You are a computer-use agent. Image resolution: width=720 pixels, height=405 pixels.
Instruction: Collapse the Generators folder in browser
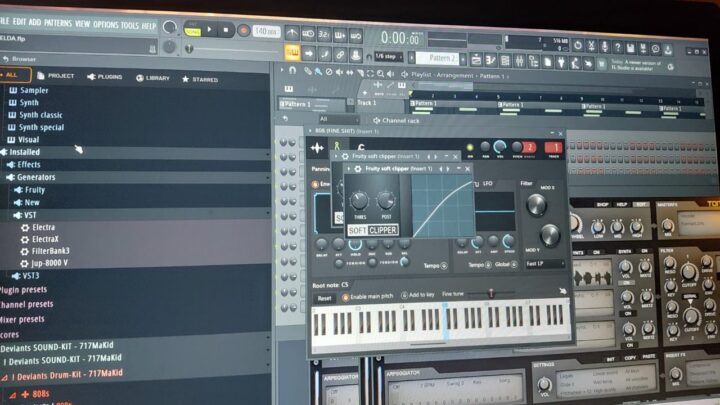click(11, 177)
